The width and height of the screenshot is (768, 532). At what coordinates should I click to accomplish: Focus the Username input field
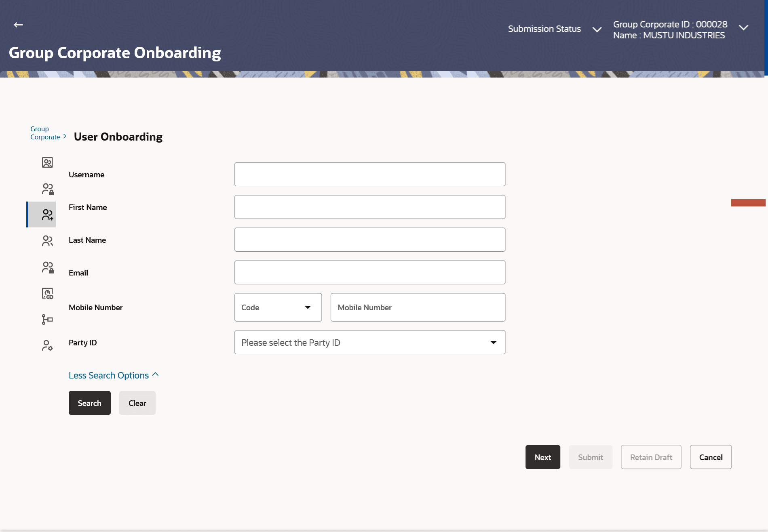(x=370, y=175)
